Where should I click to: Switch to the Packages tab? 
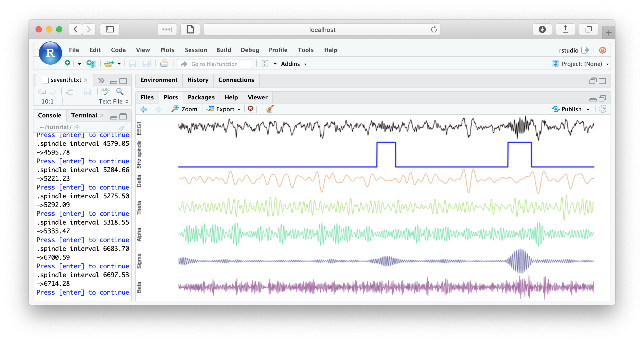coord(201,97)
